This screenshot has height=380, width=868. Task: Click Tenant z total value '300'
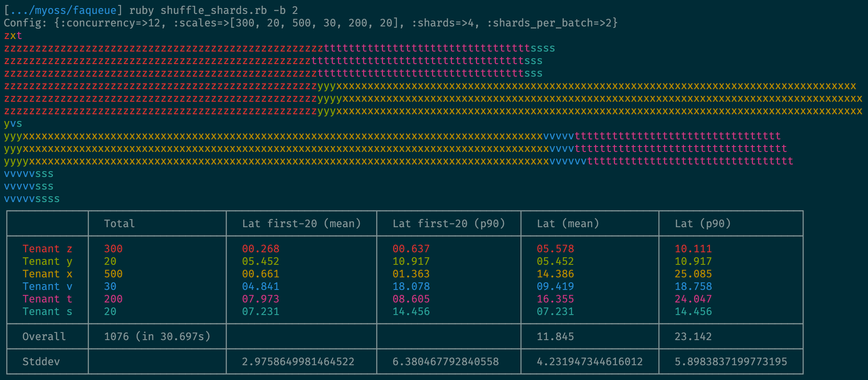point(113,249)
